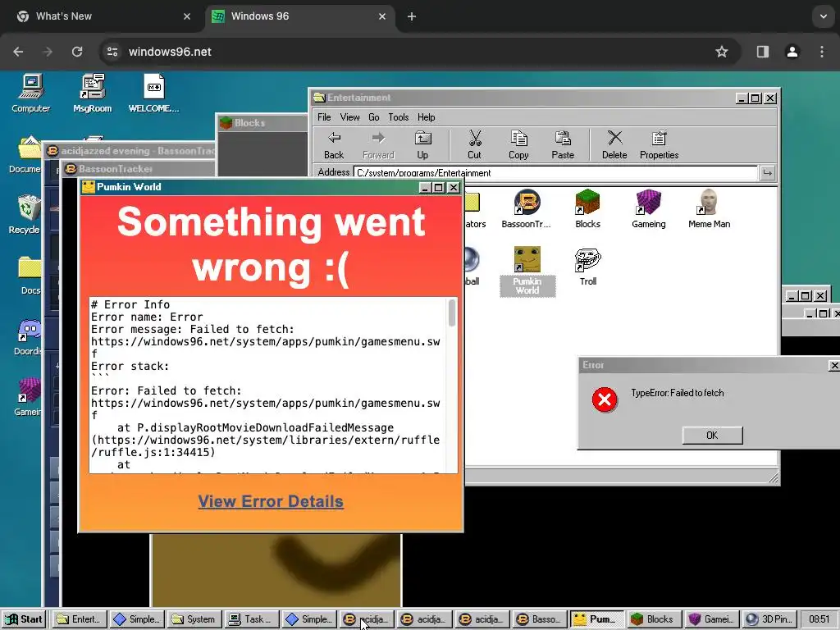
Task: Close the TypeError Error dialog
Action: click(834, 365)
